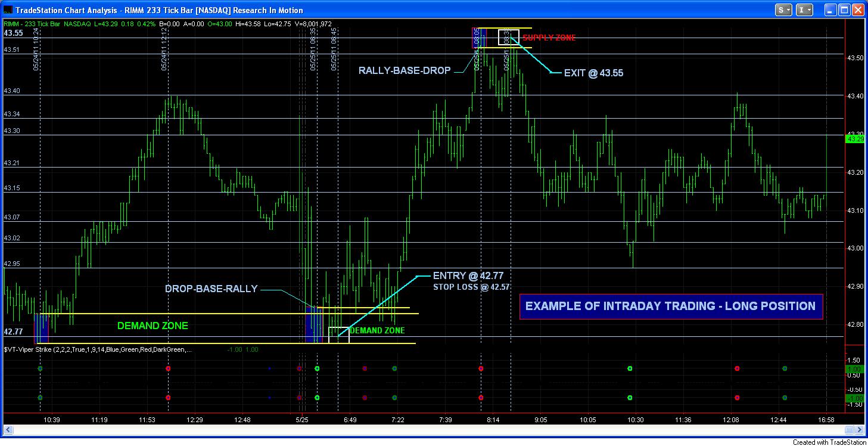This screenshot has height=446, width=868.
Task: Click the 43.21 price level label
Action: click(x=12, y=163)
